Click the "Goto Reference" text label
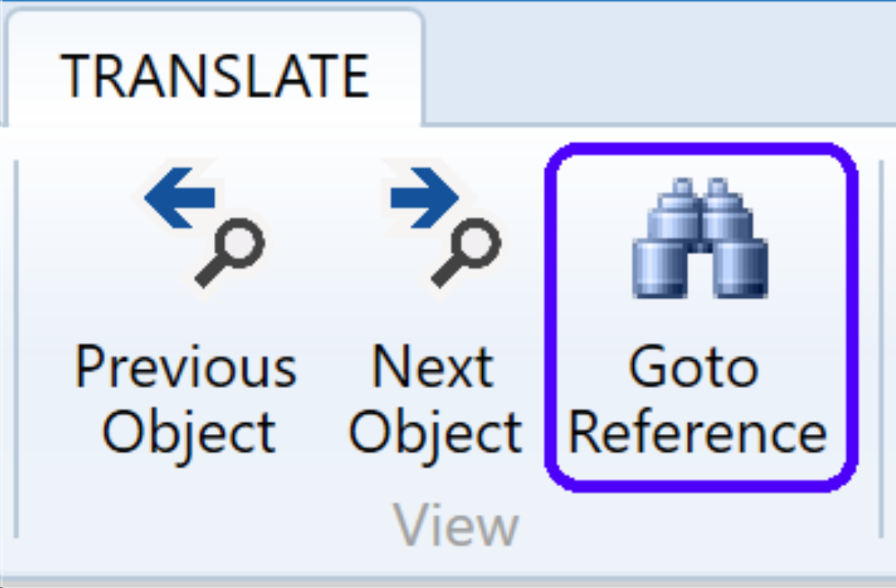The image size is (896, 588). pos(698,398)
